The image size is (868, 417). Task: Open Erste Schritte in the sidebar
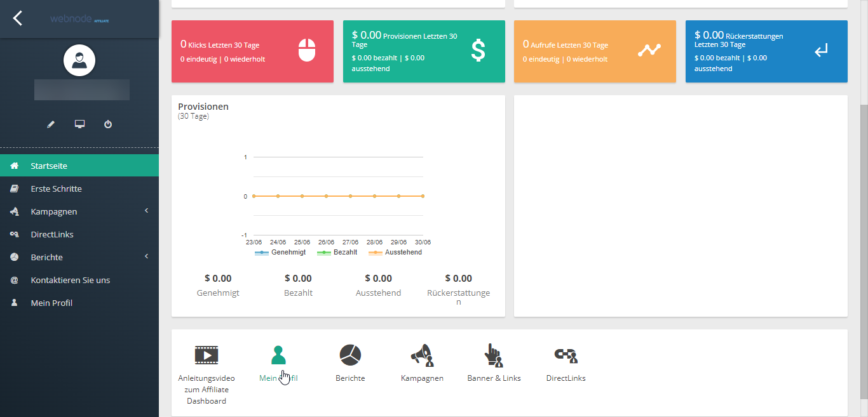[56, 189]
